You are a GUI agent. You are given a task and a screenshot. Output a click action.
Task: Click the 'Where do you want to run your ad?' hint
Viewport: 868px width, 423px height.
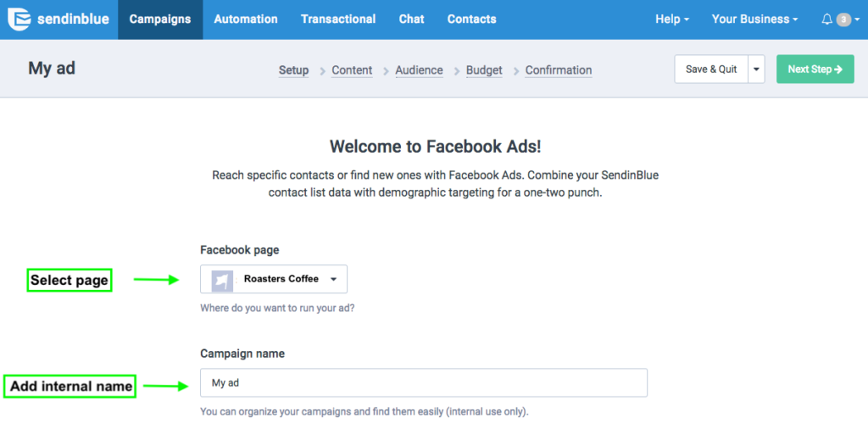[x=277, y=308]
